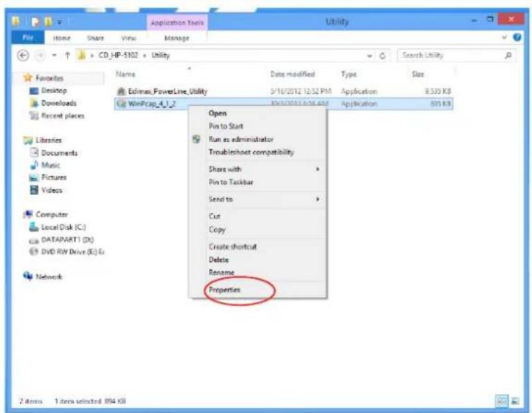This screenshot has height=413, width=532.
Task: Choose Pin to Start
Action: coord(226,126)
